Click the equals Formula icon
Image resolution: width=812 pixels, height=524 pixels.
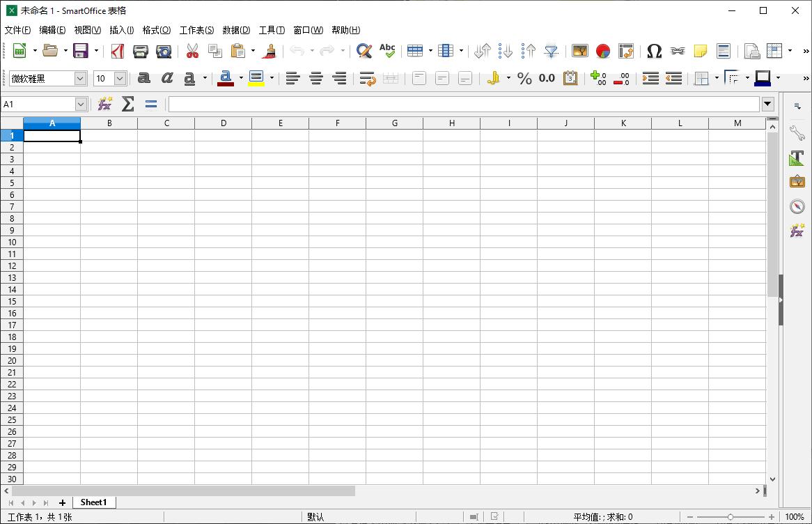[150, 105]
